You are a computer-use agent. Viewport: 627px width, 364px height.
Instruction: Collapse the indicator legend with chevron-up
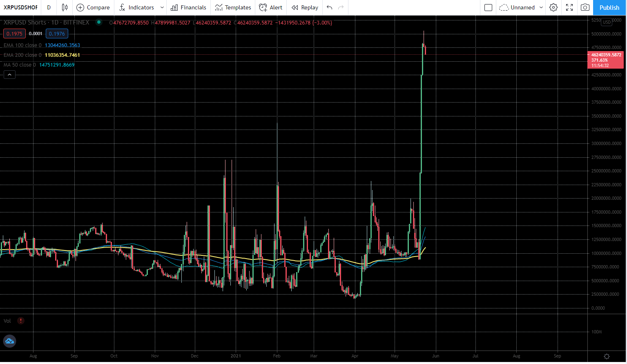[x=9, y=74]
